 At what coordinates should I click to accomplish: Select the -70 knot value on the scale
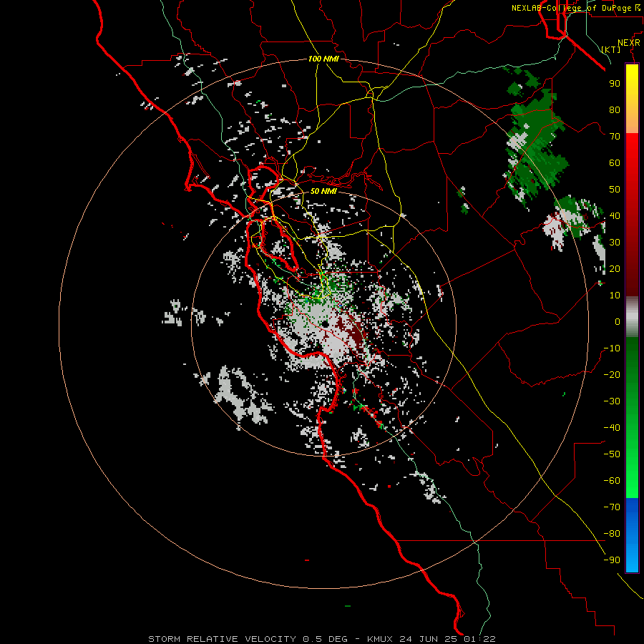tap(612, 507)
